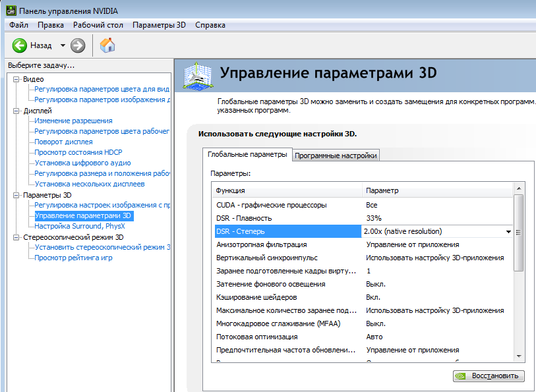Select Управление параметрами 3D tree item

(x=84, y=216)
